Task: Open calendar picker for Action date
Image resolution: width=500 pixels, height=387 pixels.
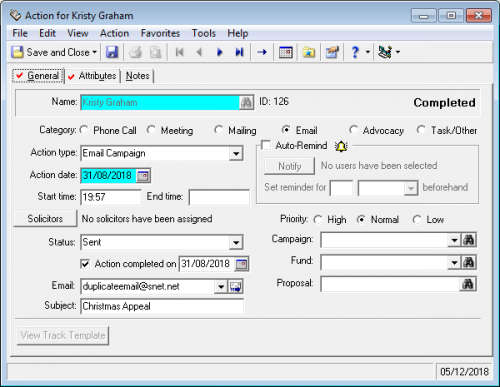Action: [143, 176]
